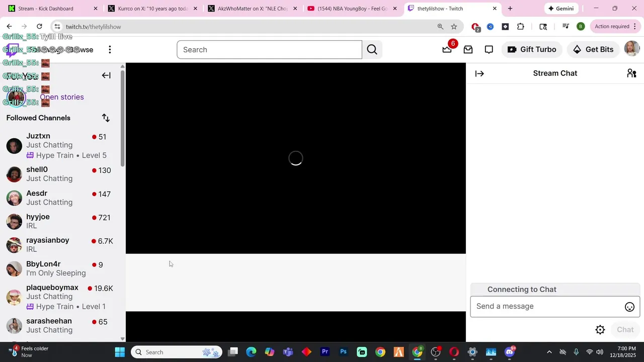Open Prime Loot crown icon with badge
Viewport: 644px width, 362px height.
[447, 49]
